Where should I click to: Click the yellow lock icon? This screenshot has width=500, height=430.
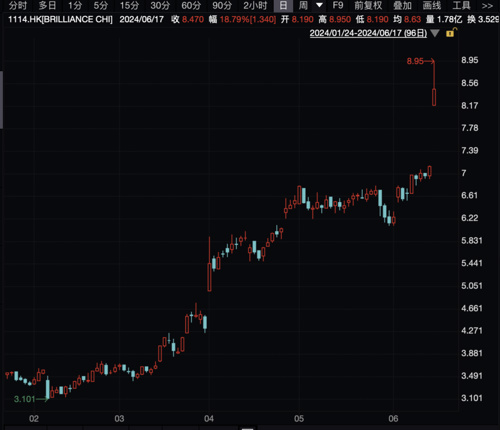tap(451, 33)
